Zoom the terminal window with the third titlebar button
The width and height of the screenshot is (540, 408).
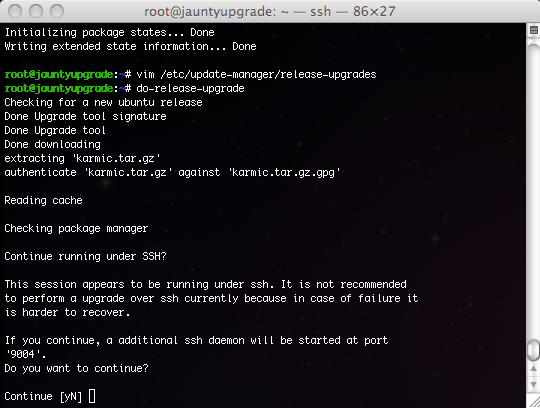point(57,11)
